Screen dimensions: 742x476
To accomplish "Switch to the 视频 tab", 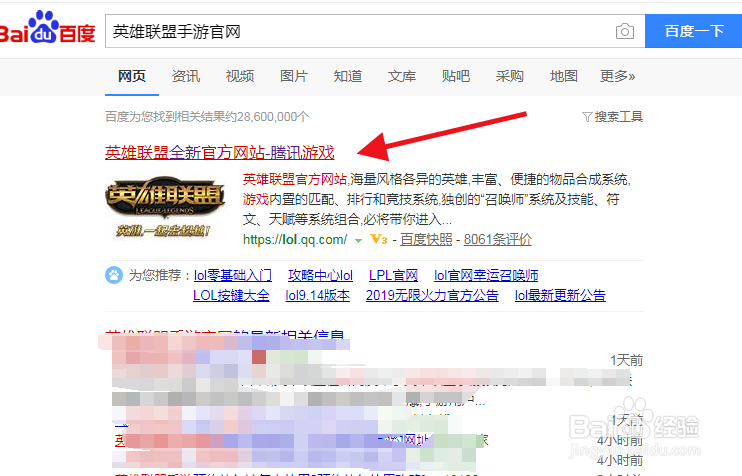I will coord(240,76).
